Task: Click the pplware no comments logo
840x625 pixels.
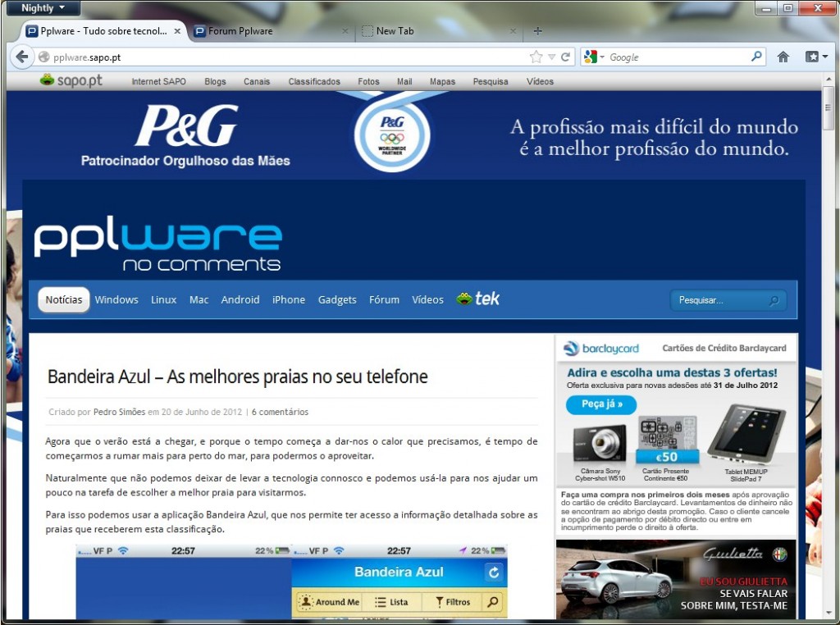Action: 158,243
